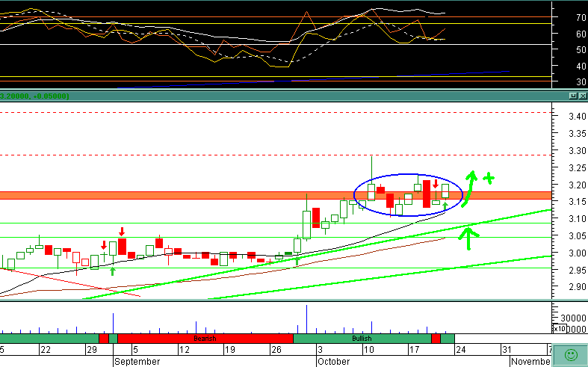Click the green smiley face expert advisor icon
Screen dimensions: 588x367
(x=571, y=354)
